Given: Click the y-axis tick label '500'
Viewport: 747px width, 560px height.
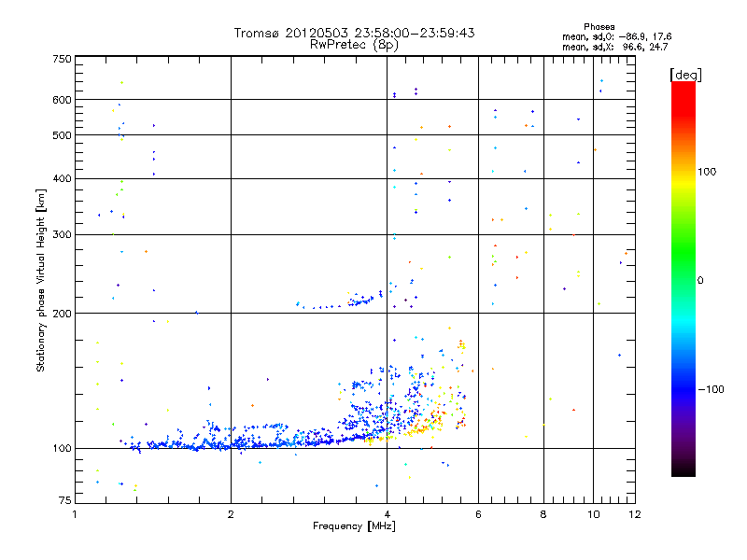Looking at the screenshot, I should tap(63, 135).
